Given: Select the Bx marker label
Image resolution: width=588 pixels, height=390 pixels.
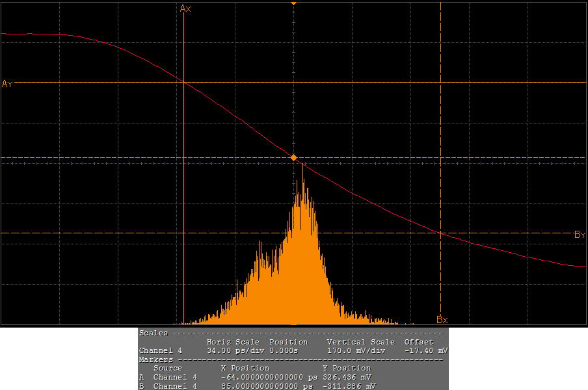Looking at the screenshot, I should coord(442,320).
